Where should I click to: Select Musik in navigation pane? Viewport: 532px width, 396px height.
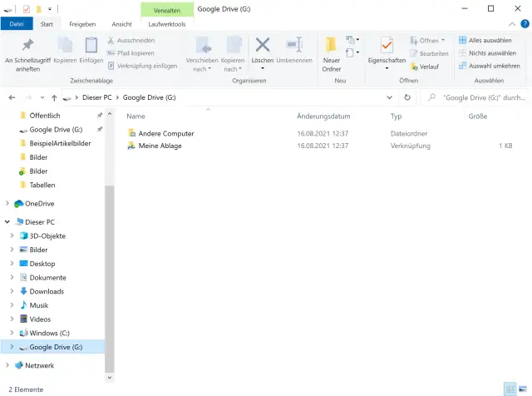pos(39,305)
